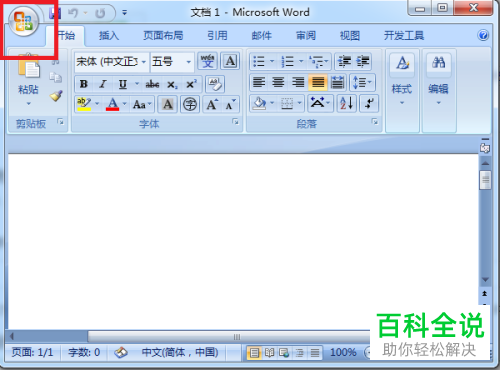The width and height of the screenshot is (500, 370).
Task: Click the Shrink Font icon
Action: click(230, 104)
